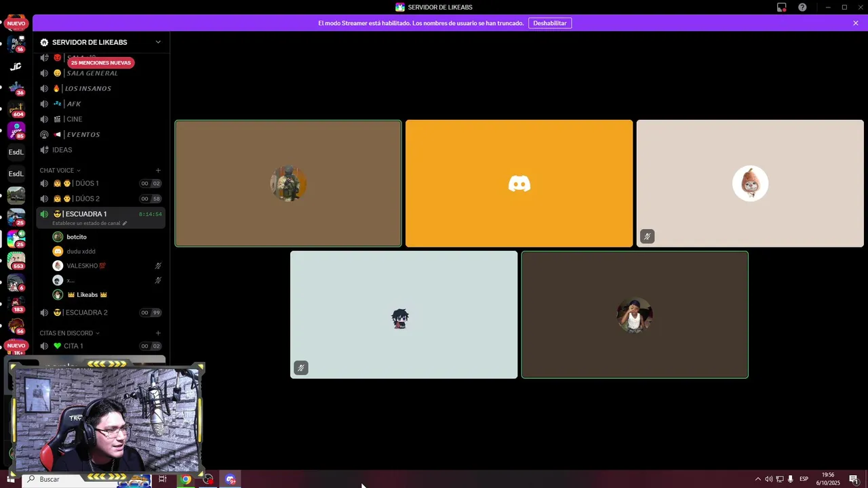The image size is (868, 488).
Task: Select the dark brown tile with man avatar
Action: click(635, 315)
